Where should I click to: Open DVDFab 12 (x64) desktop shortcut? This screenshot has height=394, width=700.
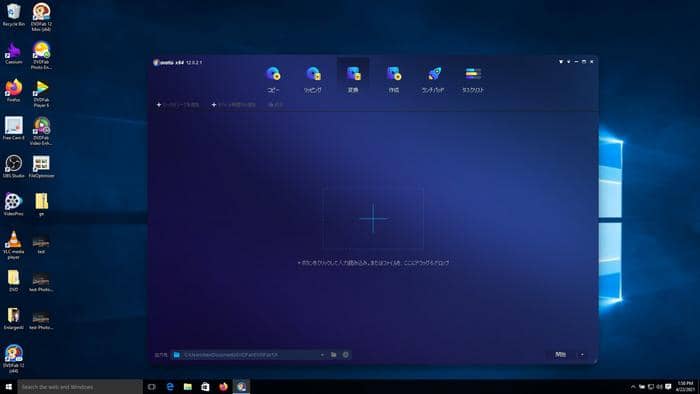[x=13, y=358]
